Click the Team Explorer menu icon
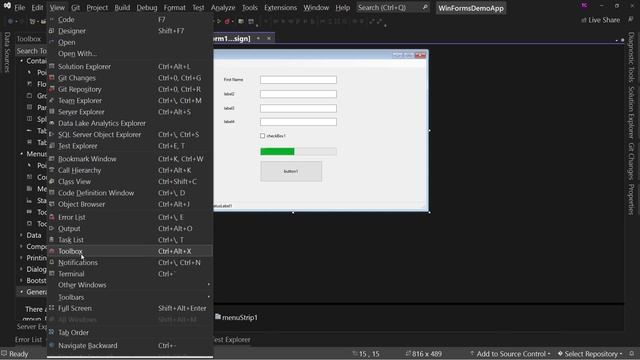 tap(51, 100)
